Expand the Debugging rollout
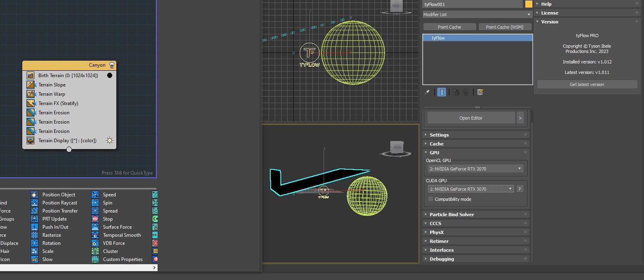 pos(476,259)
